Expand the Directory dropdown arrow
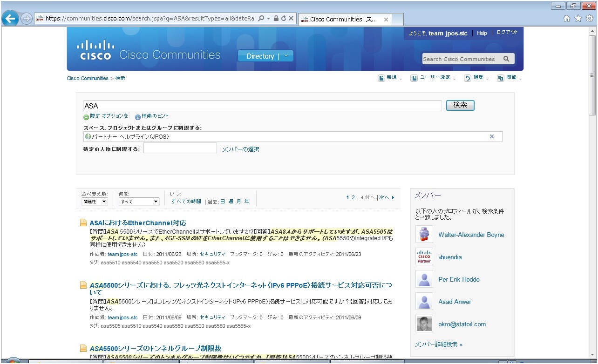 pyautogui.click(x=286, y=56)
